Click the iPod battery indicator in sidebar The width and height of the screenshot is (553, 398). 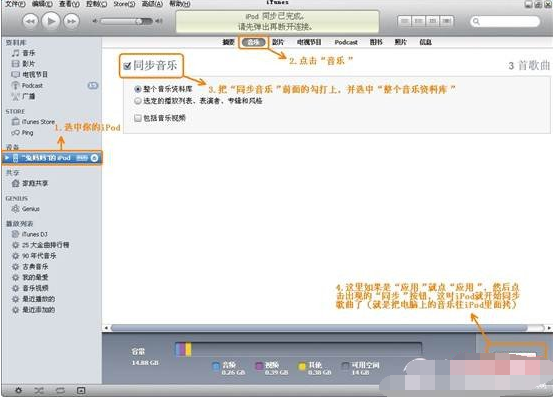point(82,158)
